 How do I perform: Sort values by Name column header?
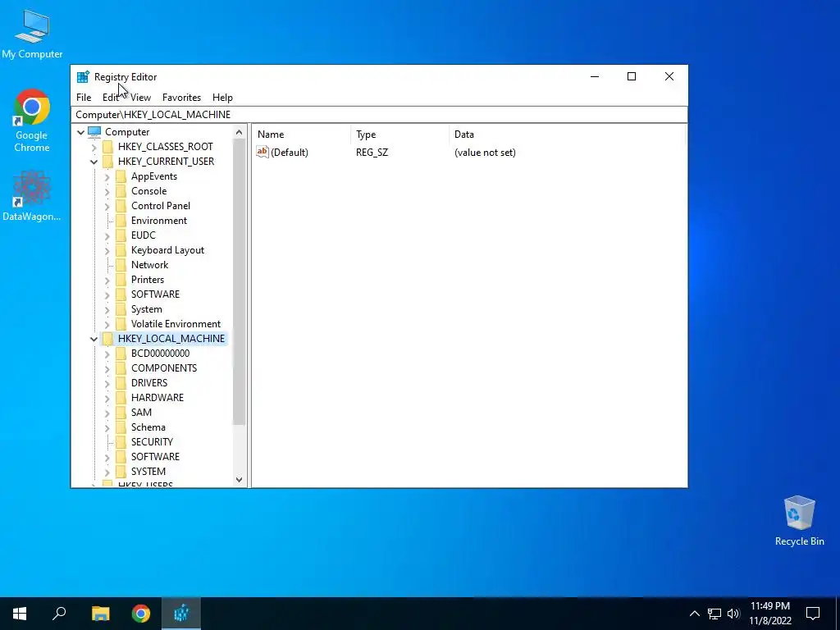pos(302,135)
